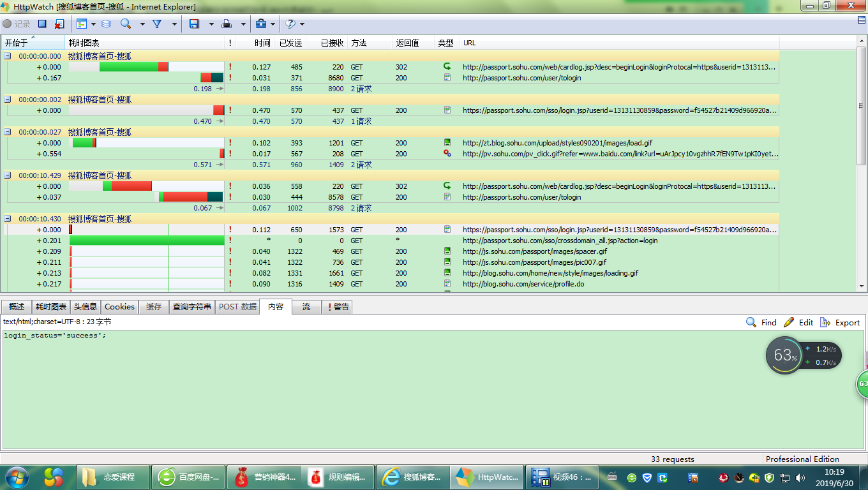Collapse the 00:00:10.429 page group
This screenshot has height=490, width=868.
point(8,175)
